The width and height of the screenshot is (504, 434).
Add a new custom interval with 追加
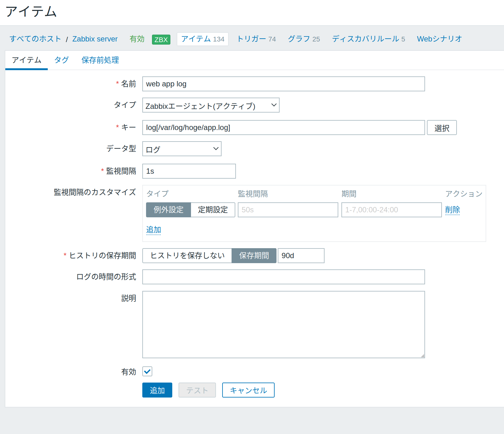click(x=153, y=229)
